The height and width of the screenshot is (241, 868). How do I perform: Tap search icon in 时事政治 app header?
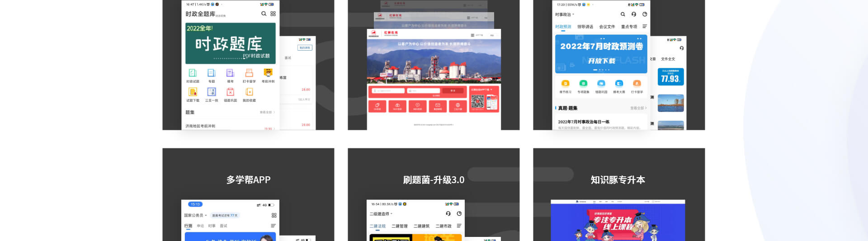pos(623,14)
